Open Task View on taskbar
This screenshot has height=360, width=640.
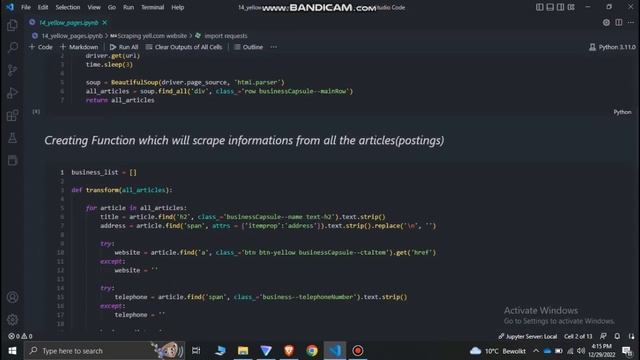click(196, 351)
